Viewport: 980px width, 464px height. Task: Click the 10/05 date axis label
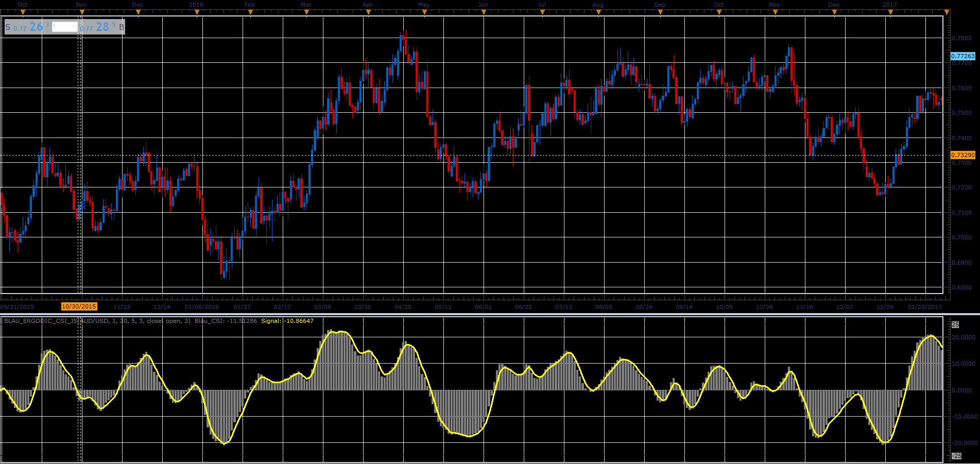(x=724, y=307)
